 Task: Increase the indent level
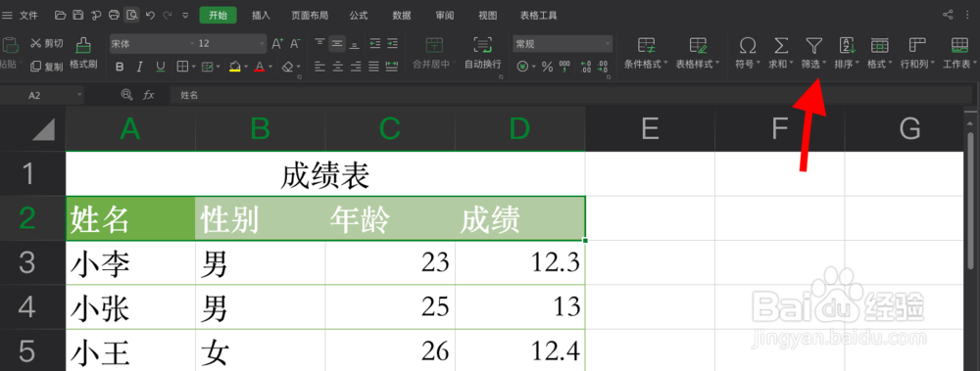click(392, 44)
